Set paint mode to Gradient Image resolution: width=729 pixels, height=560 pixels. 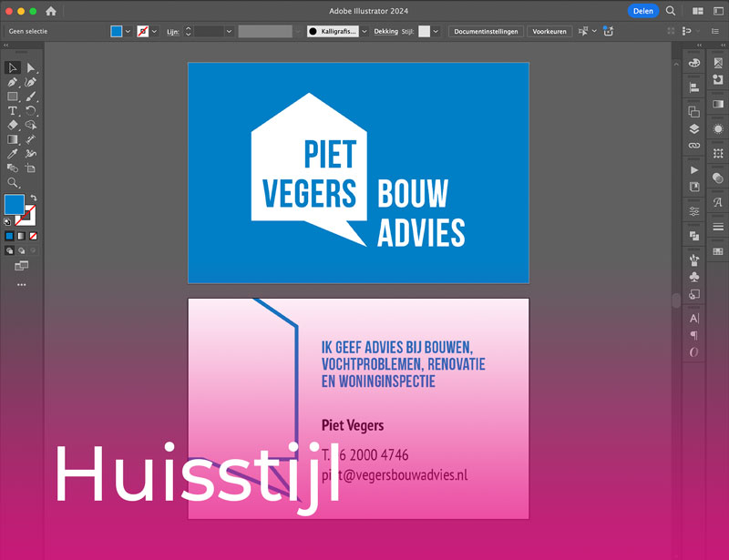[21, 236]
